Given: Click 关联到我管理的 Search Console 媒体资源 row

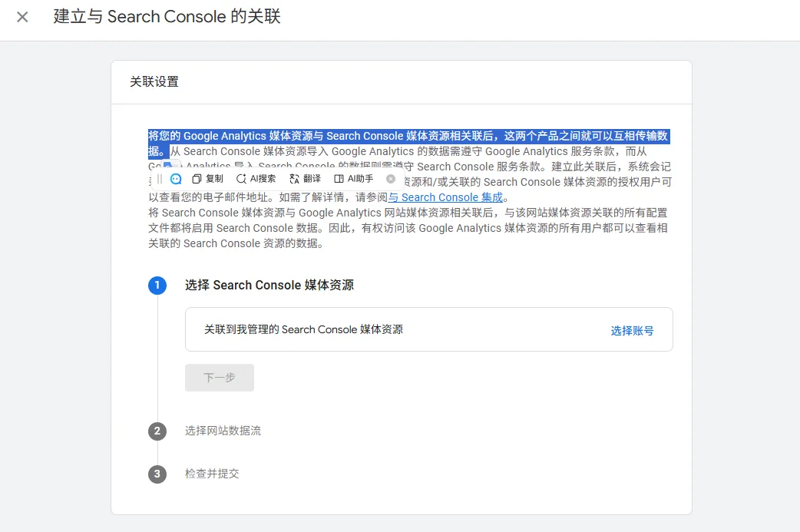Looking at the screenshot, I should click(429, 329).
